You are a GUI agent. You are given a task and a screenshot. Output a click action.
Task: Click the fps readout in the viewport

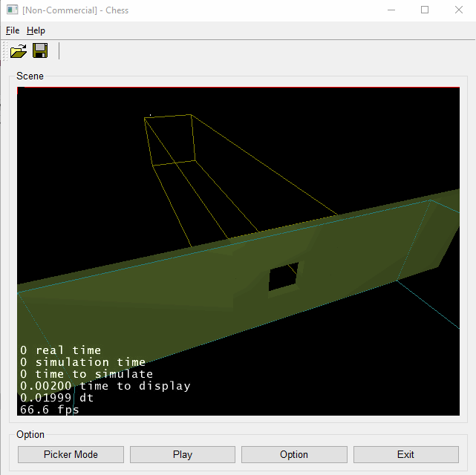tap(49, 410)
